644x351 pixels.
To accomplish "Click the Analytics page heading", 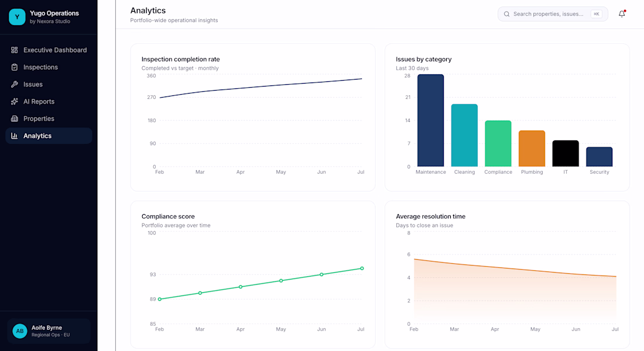I will pos(148,11).
